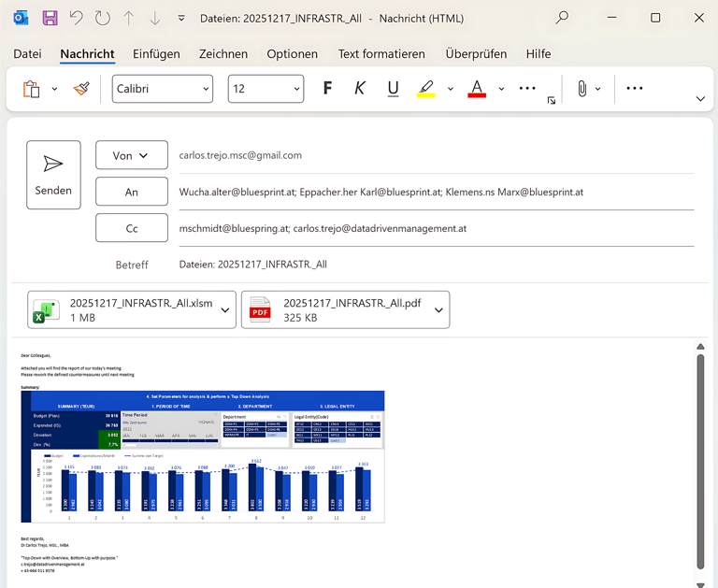Toggle Underline formatting
This screenshot has height=588, width=718.
(x=393, y=89)
